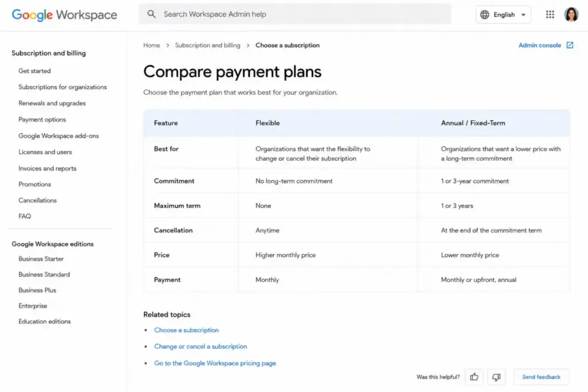Open the Admin console link
Viewport: 588px width, 392px height.
pos(540,45)
